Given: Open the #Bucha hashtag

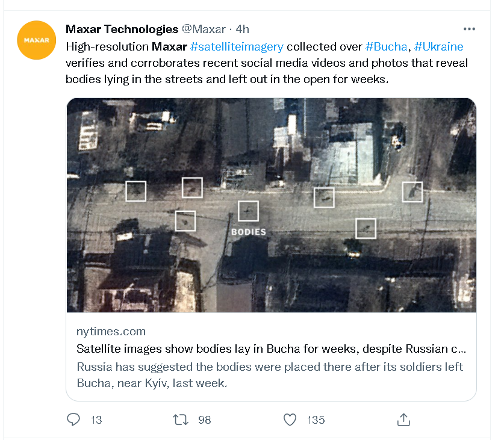Looking at the screenshot, I should pyautogui.click(x=386, y=46).
